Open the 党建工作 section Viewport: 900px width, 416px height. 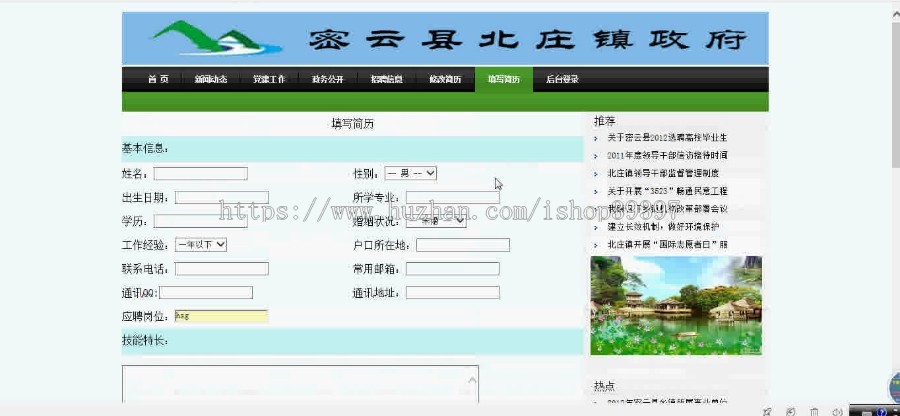coord(269,80)
